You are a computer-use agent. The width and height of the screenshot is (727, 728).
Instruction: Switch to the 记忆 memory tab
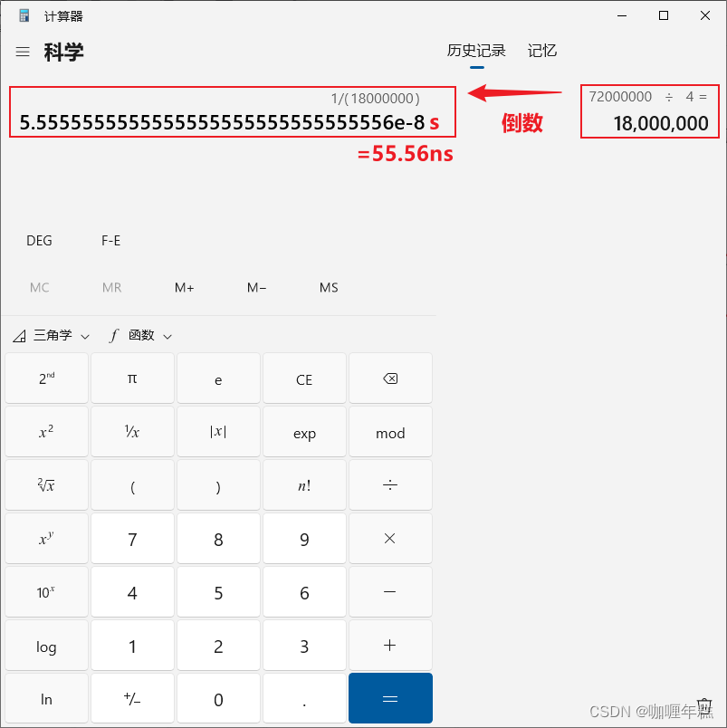click(541, 51)
